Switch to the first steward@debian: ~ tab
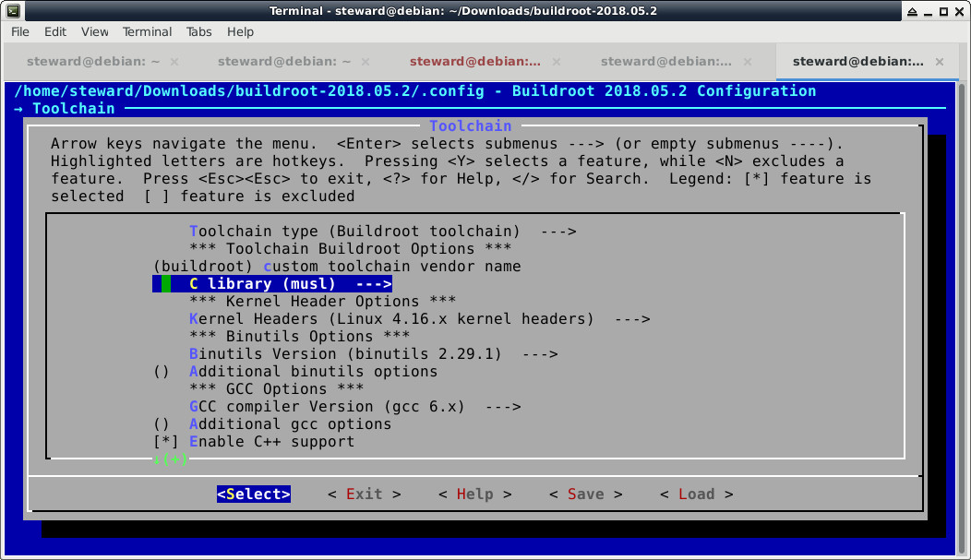 coord(93,61)
